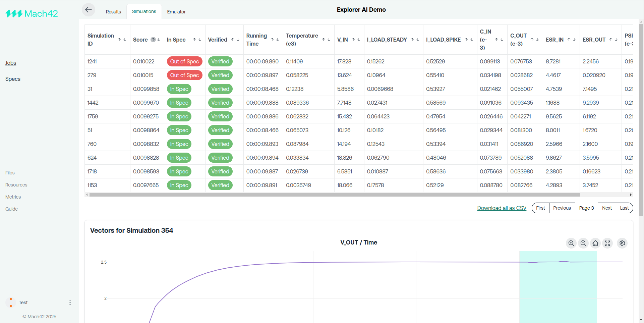Open the Emulator tab
This screenshot has width=644, height=323.
(x=176, y=12)
